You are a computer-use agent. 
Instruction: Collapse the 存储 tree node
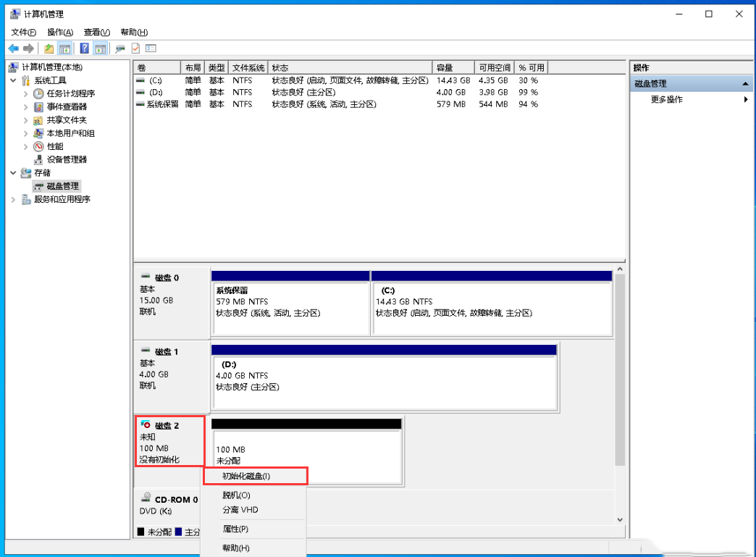click(14, 172)
